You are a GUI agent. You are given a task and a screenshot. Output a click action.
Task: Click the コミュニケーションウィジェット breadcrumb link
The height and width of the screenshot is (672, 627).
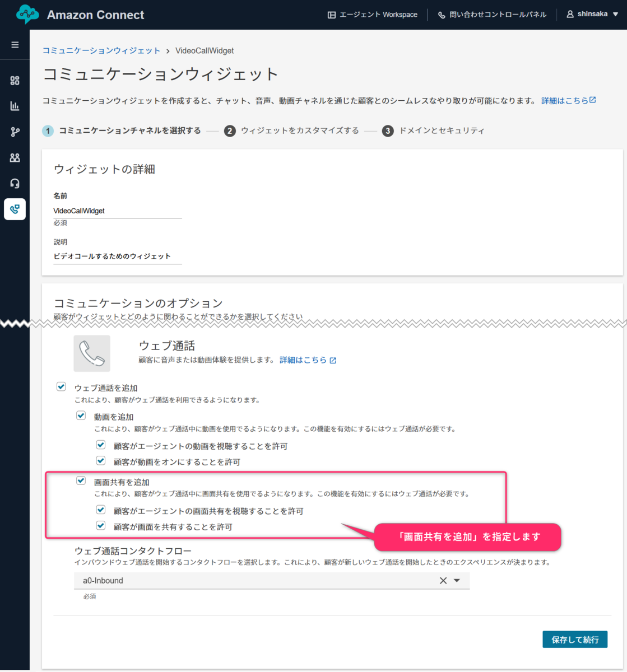pos(101,50)
